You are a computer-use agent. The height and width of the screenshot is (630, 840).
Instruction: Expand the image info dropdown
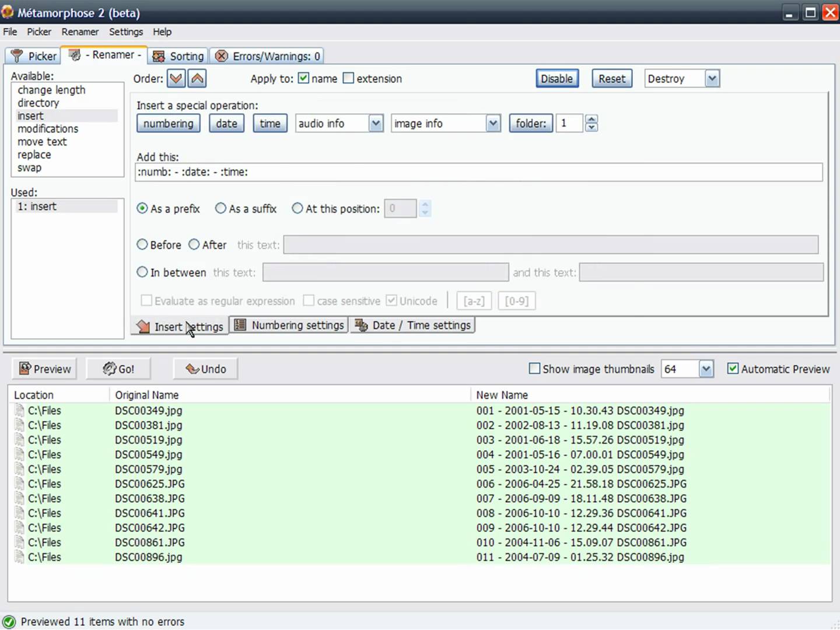pyautogui.click(x=493, y=123)
